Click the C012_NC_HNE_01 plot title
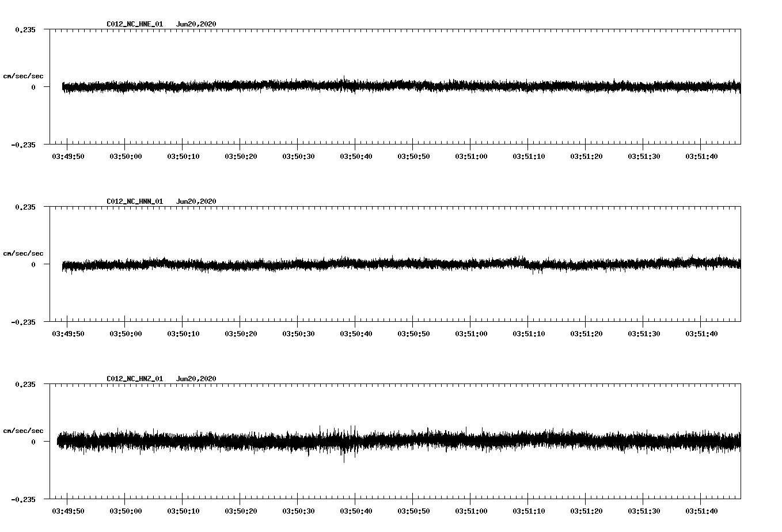 (135, 24)
